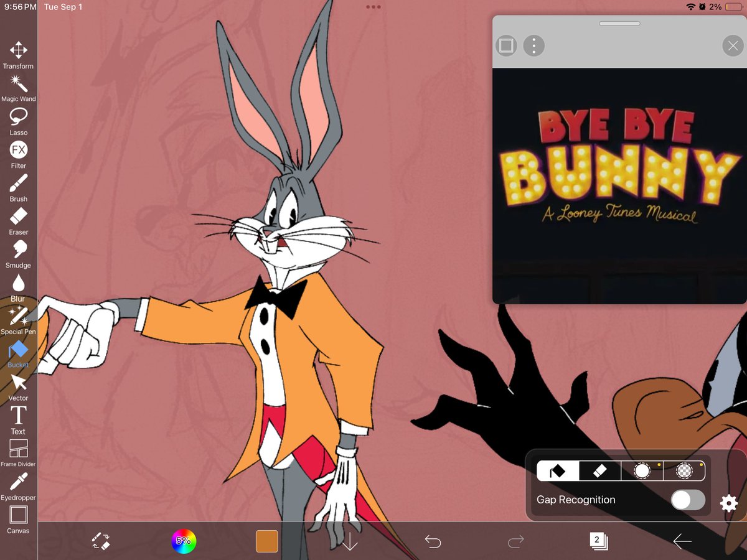Choose the white circle option in tool panel

click(x=642, y=471)
